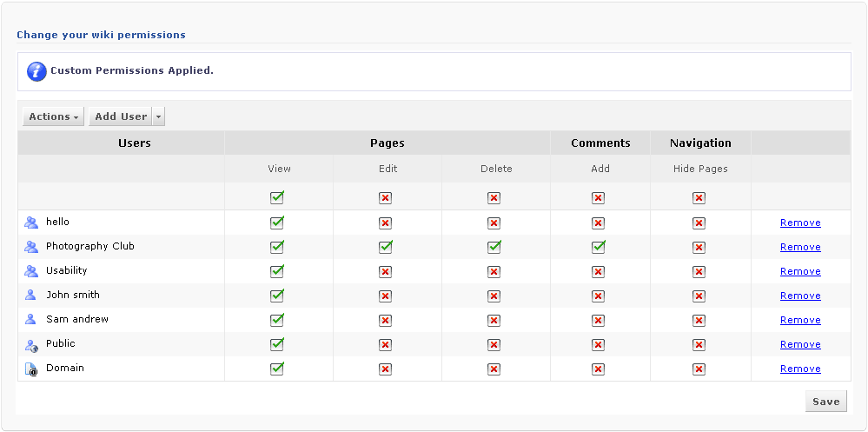Click the Navigation column header
The image size is (868, 432).
700,143
